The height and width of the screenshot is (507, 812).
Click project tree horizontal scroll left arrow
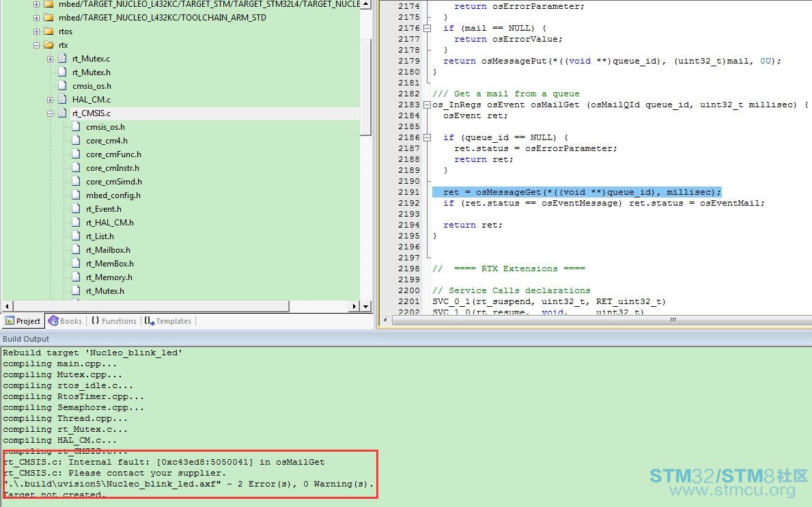(x=7, y=306)
